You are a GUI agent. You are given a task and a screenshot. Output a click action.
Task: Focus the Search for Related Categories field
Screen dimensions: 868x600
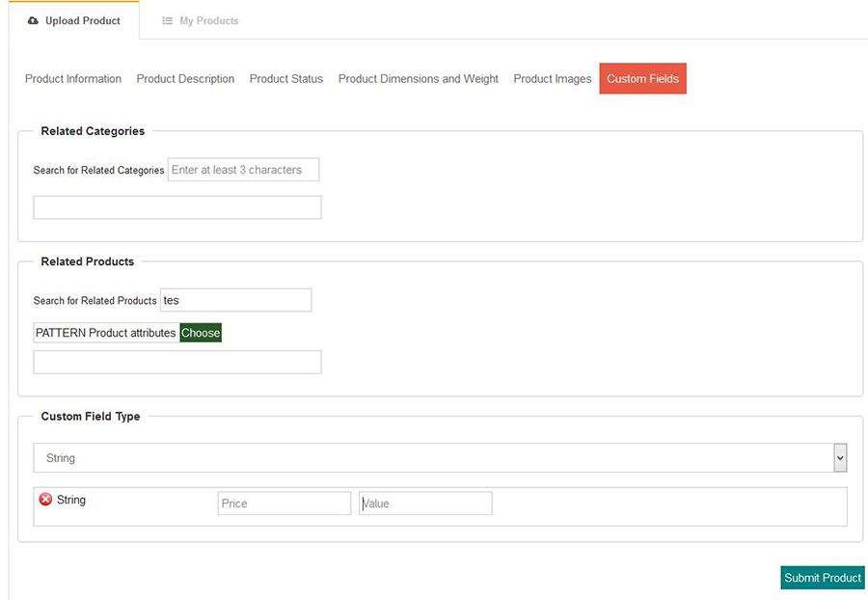click(x=244, y=170)
